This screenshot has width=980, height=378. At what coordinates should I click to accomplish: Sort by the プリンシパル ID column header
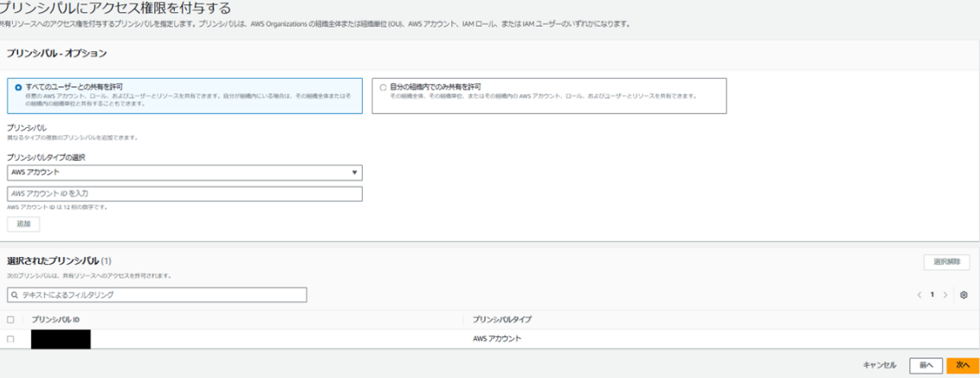(x=55, y=320)
